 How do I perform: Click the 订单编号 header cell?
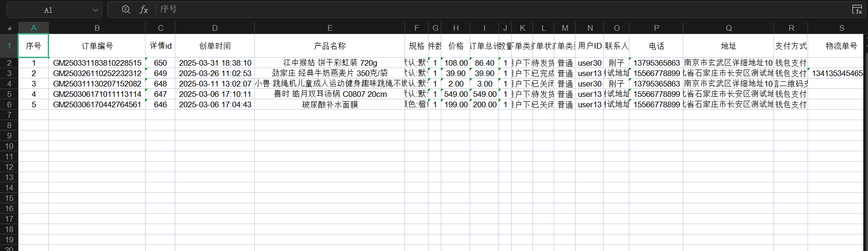tap(97, 46)
